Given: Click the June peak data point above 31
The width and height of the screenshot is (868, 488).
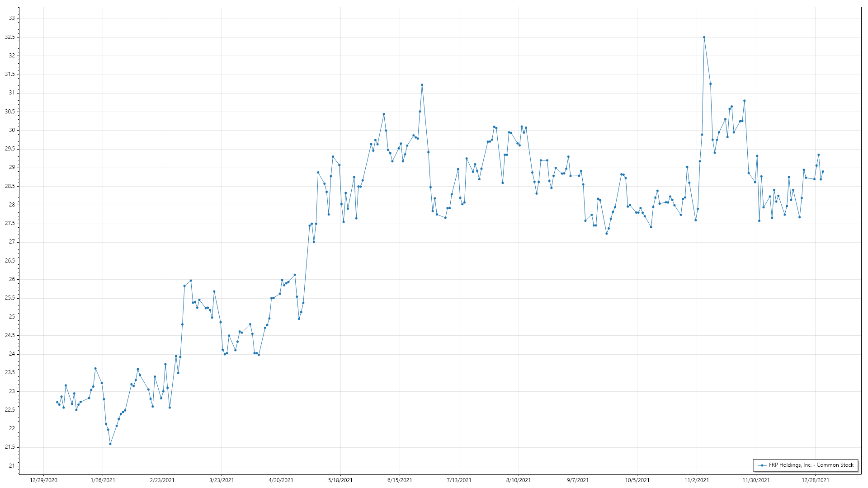Looking at the screenshot, I should point(422,85).
